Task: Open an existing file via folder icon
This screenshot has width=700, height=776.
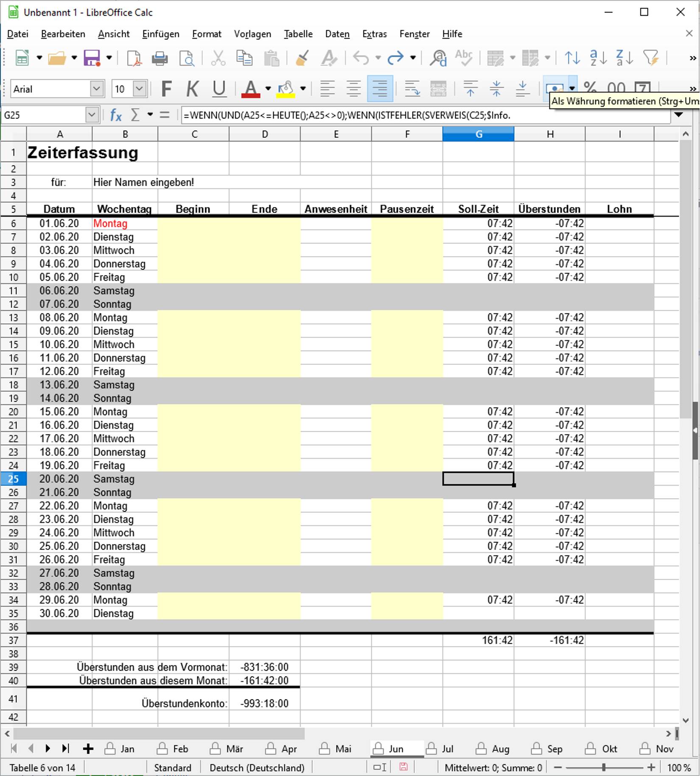Action: (x=57, y=58)
